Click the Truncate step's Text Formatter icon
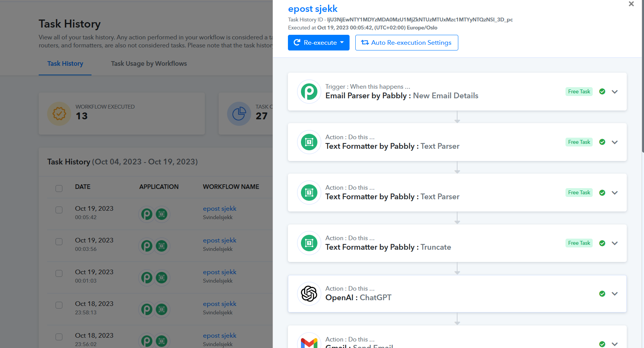The height and width of the screenshot is (348, 644). (309, 243)
